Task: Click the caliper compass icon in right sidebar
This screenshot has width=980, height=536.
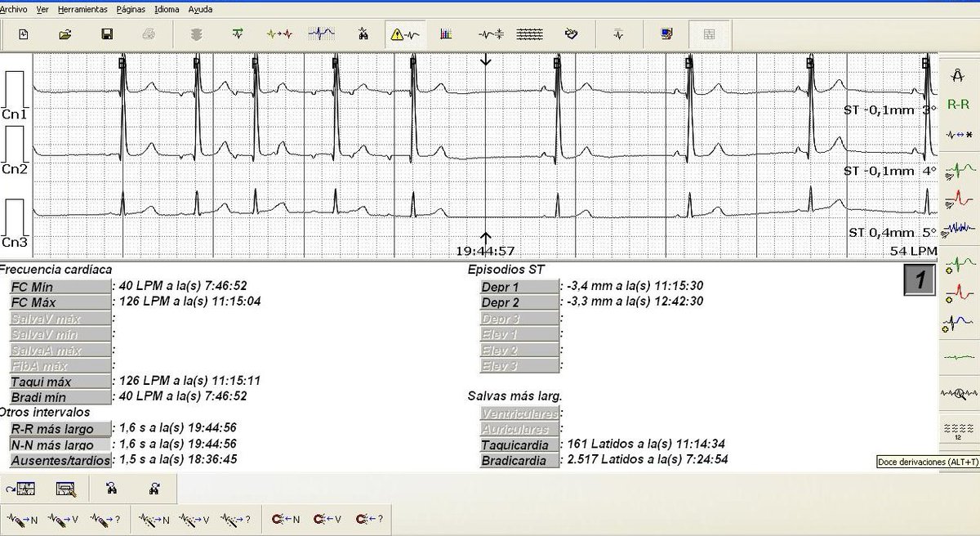Action: click(x=958, y=75)
